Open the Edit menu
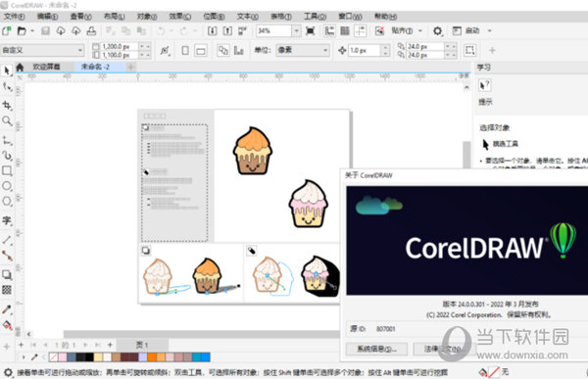Screen dimensions: 588x379 click(x=47, y=17)
